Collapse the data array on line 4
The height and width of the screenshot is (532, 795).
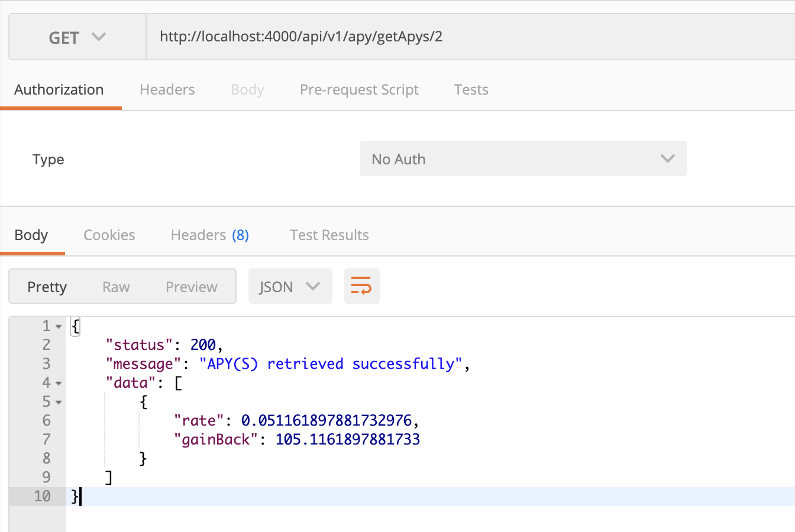pyautogui.click(x=58, y=382)
